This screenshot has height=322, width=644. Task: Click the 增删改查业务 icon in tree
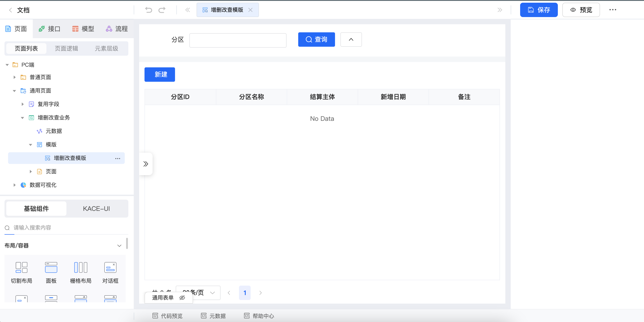click(31, 118)
